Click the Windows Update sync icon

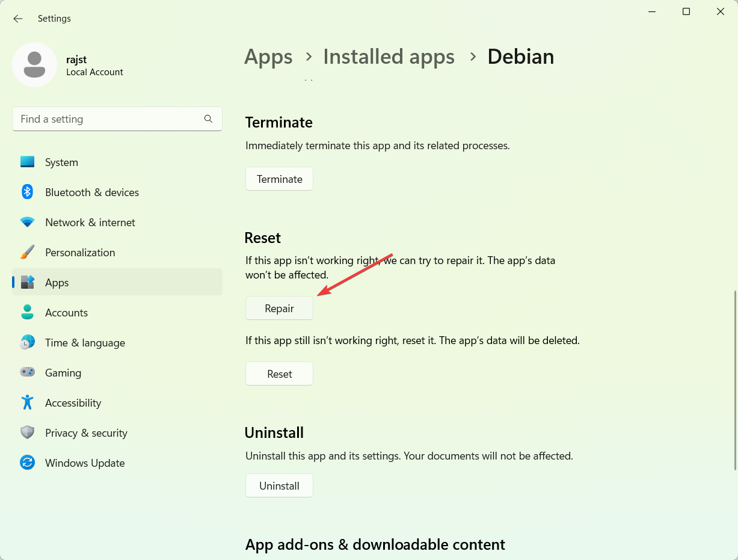27,463
